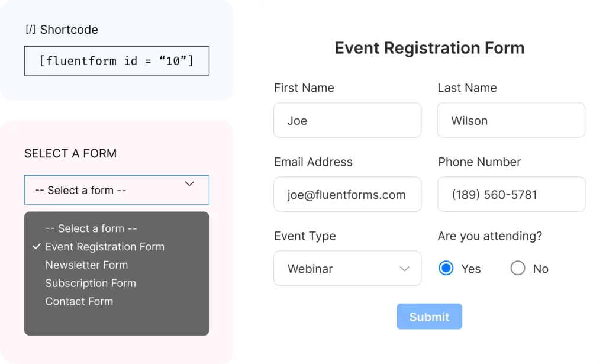Focus the First Name field with Joe
The width and height of the screenshot is (606, 364).
[x=347, y=120]
